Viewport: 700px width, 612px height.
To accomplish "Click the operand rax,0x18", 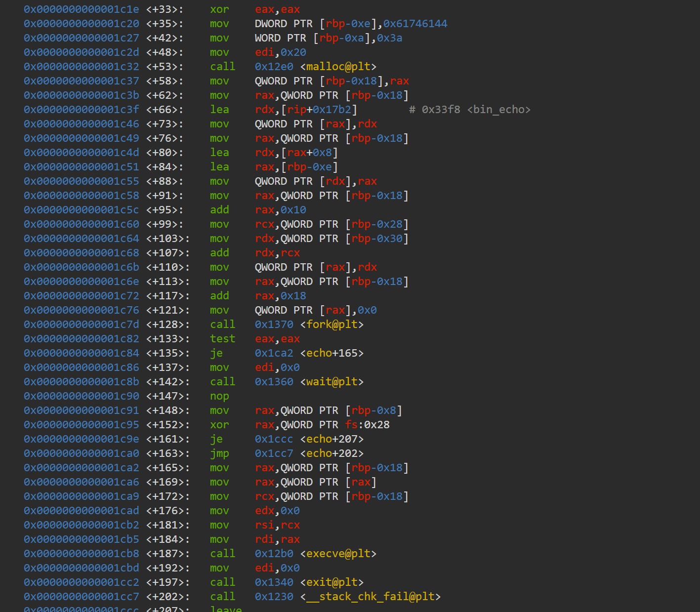I will 281,296.
